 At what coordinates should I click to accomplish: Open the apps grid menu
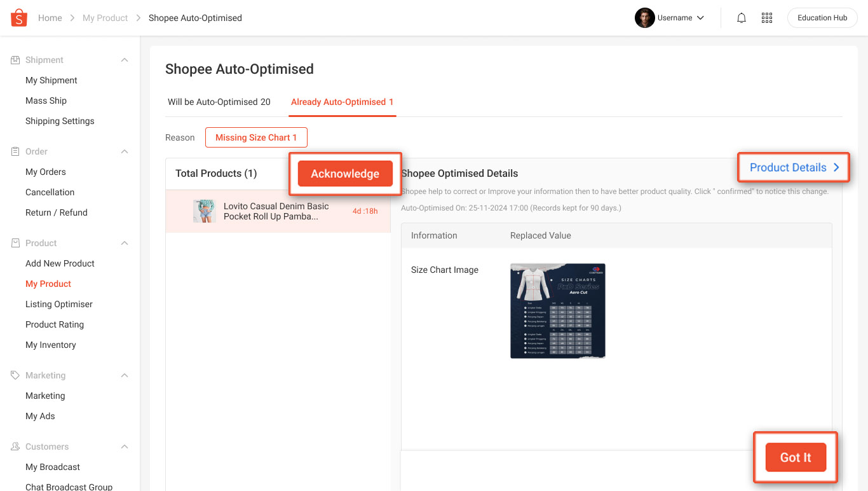[x=767, y=18]
